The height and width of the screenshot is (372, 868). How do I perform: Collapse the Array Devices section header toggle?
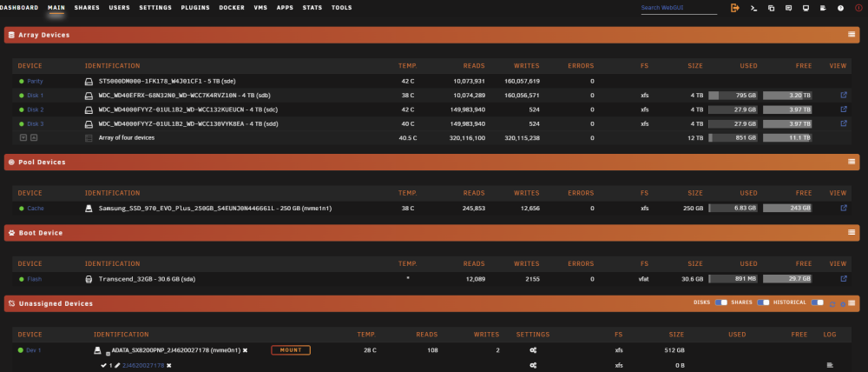pyautogui.click(x=852, y=35)
